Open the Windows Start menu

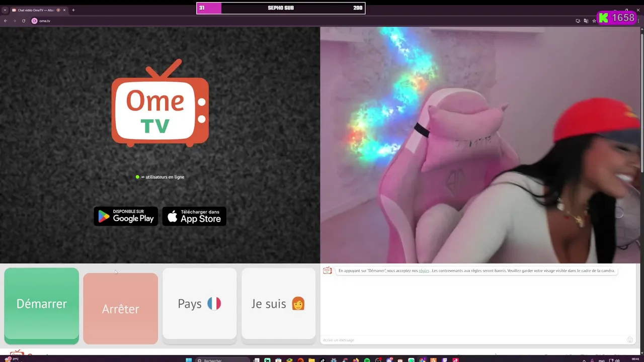pos(189,360)
